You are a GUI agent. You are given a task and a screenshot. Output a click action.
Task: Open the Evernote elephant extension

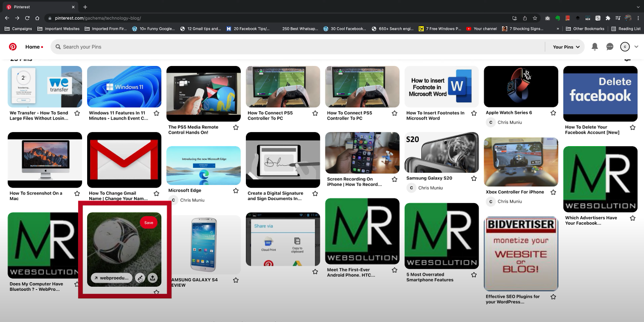coord(558,18)
